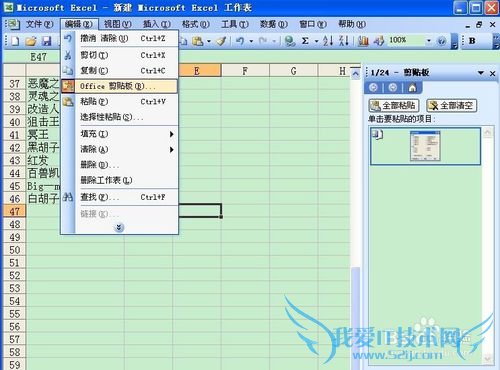The height and width of the screenshot is (370, 500).
Task: Open the AutoSum functions dropdown arrow
Action: pos(316,41)
